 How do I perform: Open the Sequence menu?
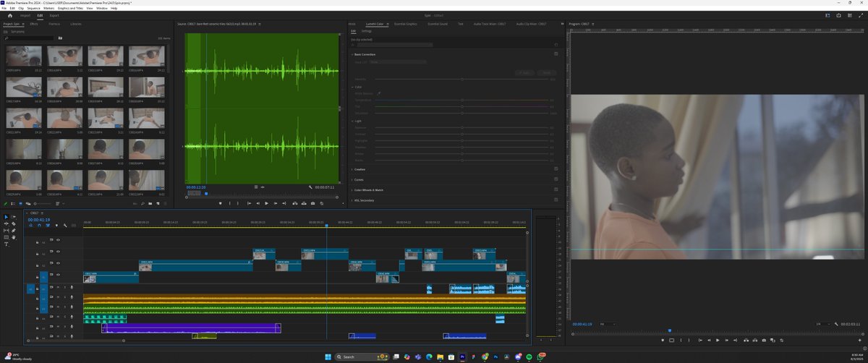[33, 8]
